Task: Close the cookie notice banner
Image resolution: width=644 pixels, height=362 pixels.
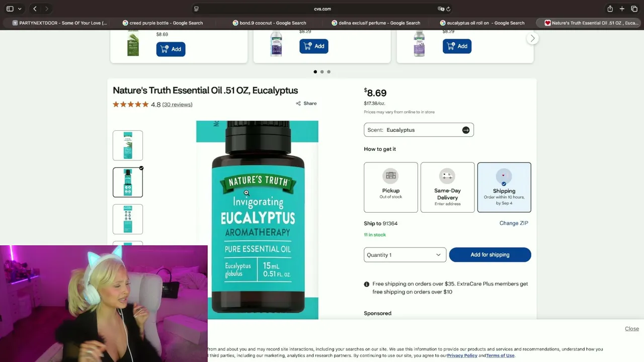Action: (x=632, y=329)
